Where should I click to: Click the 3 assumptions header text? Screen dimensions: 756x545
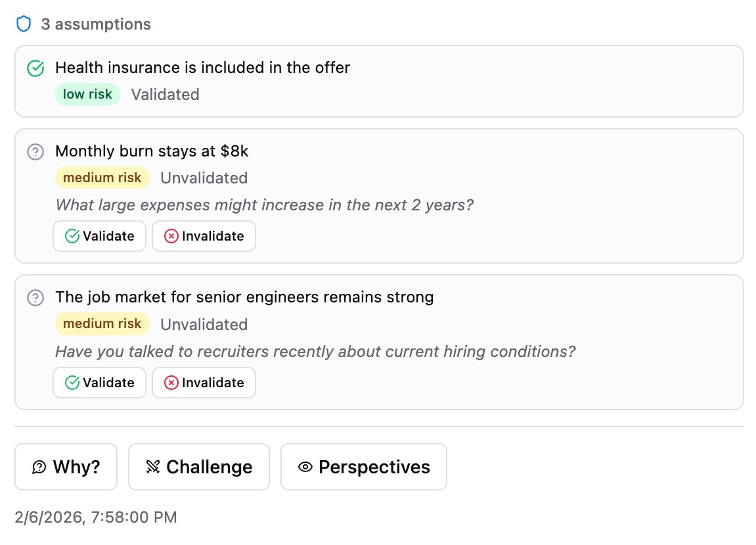pos(96,25)
